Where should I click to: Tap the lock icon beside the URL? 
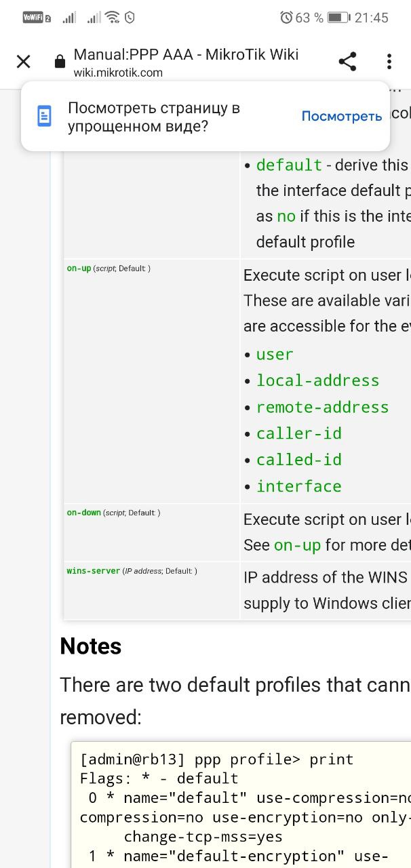click(x=60, y=62)
